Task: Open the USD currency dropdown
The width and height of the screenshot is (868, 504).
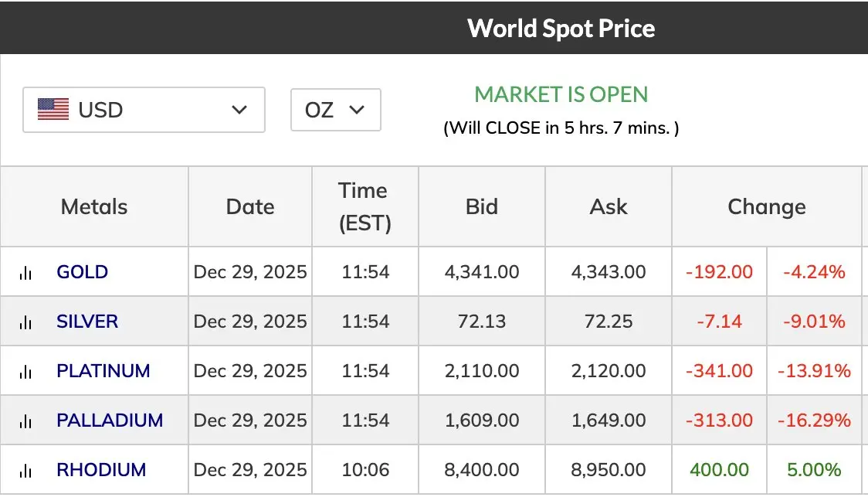Action: (x=144, y=110)
